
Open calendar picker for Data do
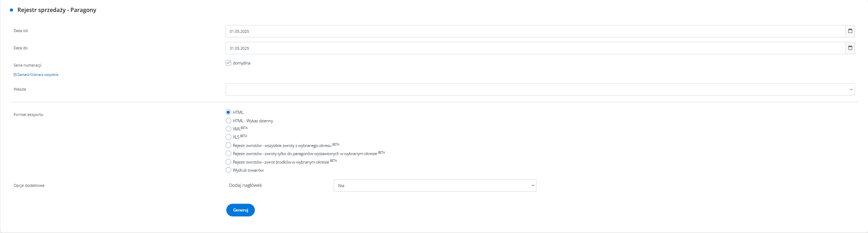(x=850, y=48)
